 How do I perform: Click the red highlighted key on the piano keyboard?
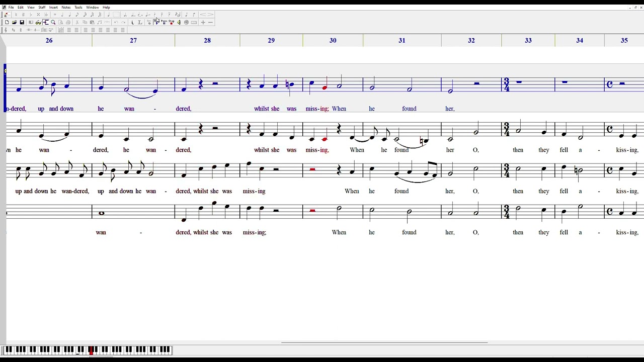(x=91, y=350)
